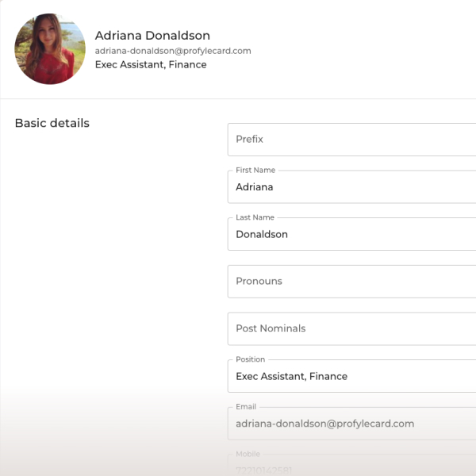Focus the faded Mobile number field
This screenshot has height=476, width=476.
(x=351, y=466)
